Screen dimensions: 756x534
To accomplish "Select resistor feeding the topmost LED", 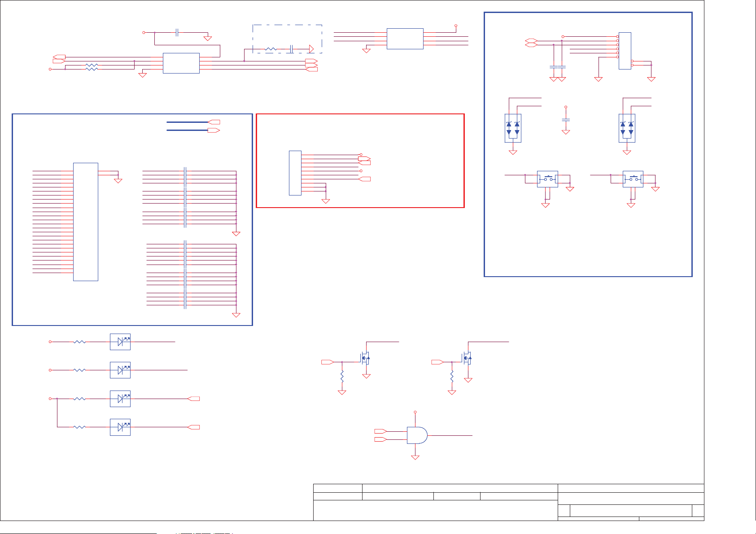I will coord(79,342).
